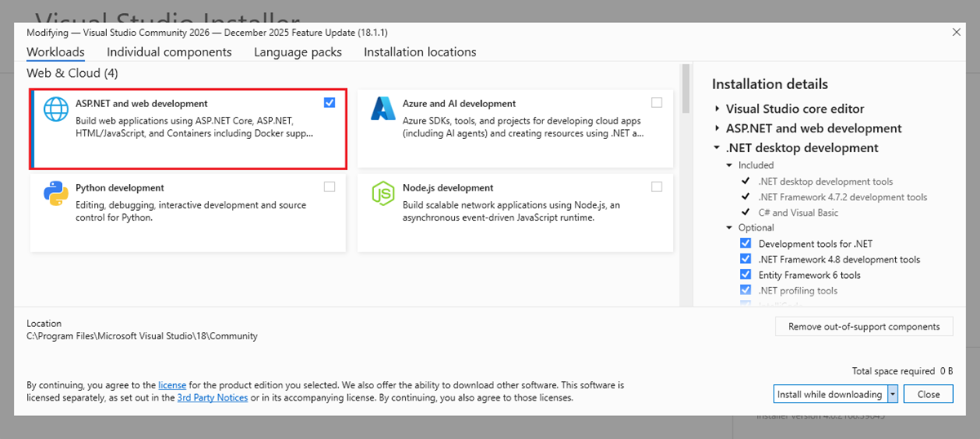Open the license link
The height and width of the screenshot is (439, 980).
click(x=172, y=384)
